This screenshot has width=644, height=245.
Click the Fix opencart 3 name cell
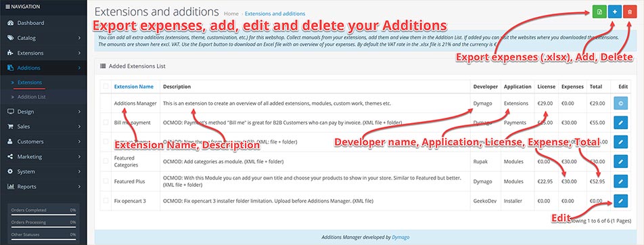[x=135, y=201]
